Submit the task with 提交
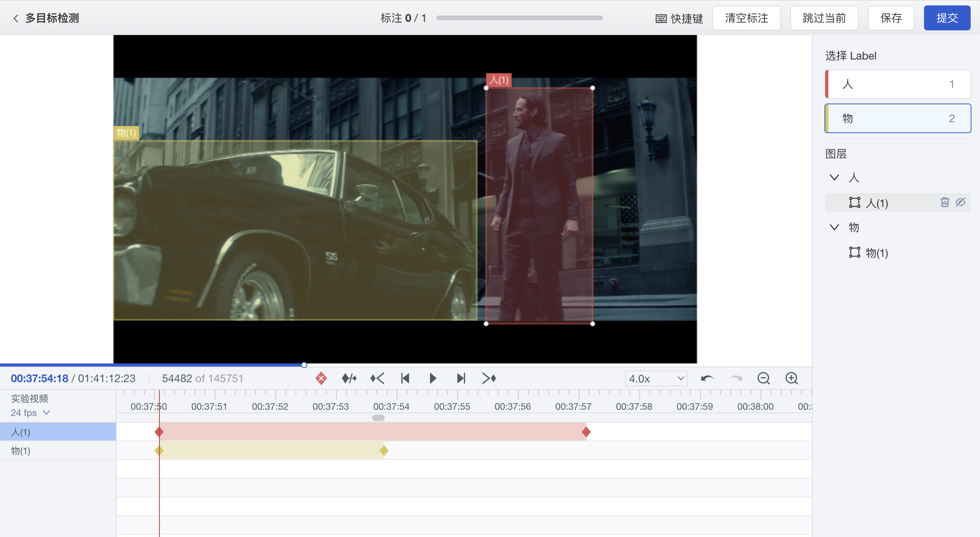 (x=947, y=18)
